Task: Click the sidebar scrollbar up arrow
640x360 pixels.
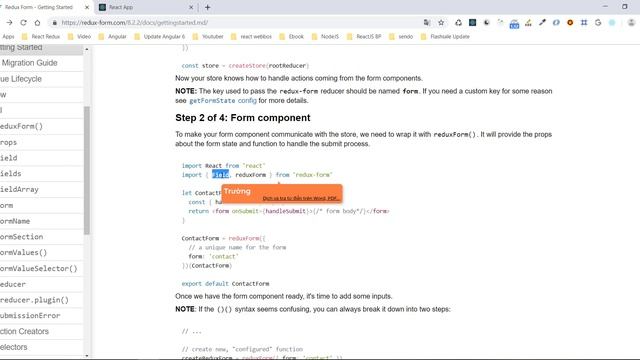Action: pos(87,49)
